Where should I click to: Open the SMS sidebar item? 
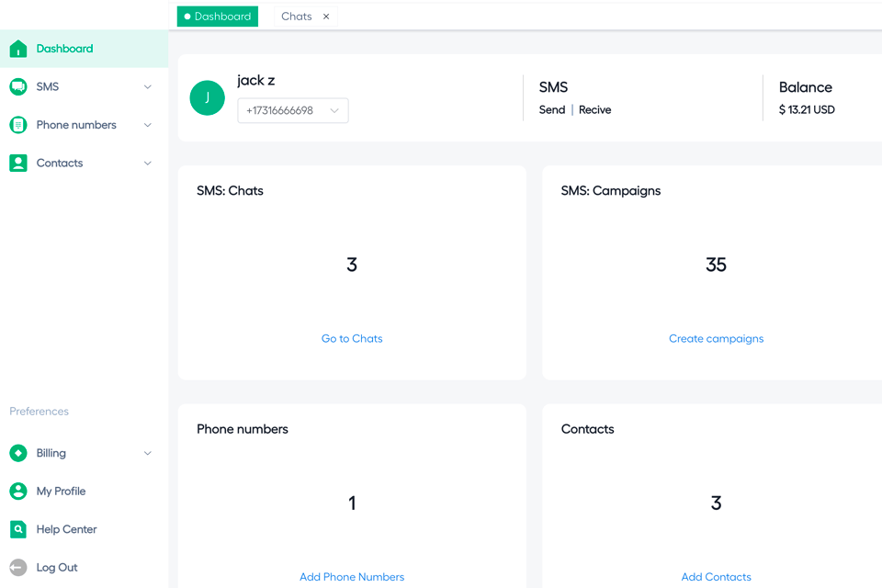(x=84, y=86)
